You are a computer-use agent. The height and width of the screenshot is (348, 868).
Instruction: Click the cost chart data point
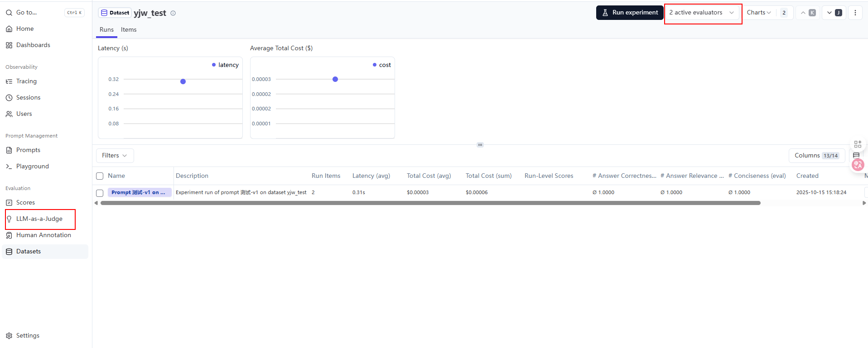335,79
